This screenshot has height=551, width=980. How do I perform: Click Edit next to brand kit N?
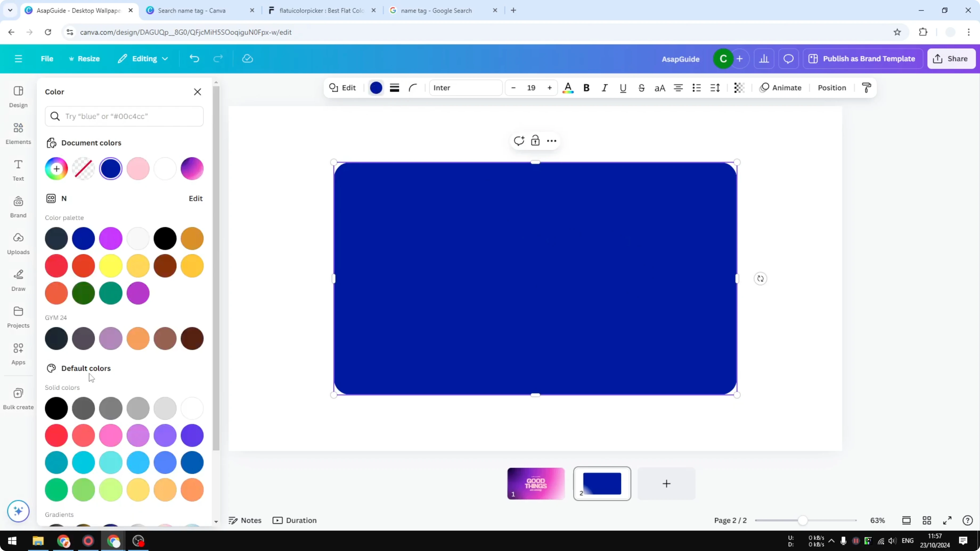pyautogui.click(x=195, y=199)
